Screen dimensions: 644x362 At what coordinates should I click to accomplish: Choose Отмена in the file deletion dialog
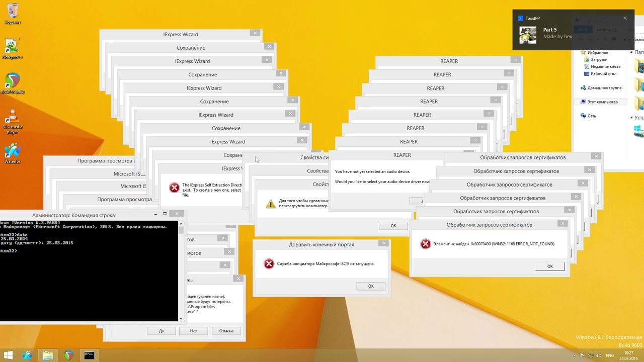pos(226,331)
